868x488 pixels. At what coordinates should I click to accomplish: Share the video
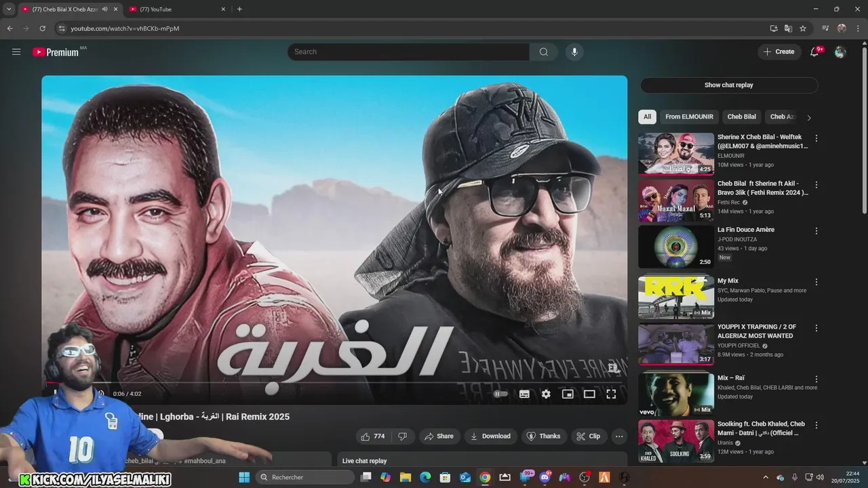pos(439,436)
